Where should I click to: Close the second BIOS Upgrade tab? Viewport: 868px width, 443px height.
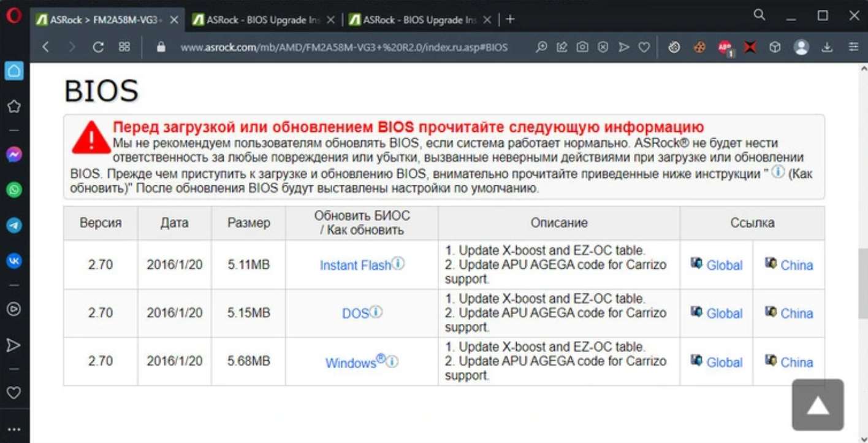pos(331,20)
